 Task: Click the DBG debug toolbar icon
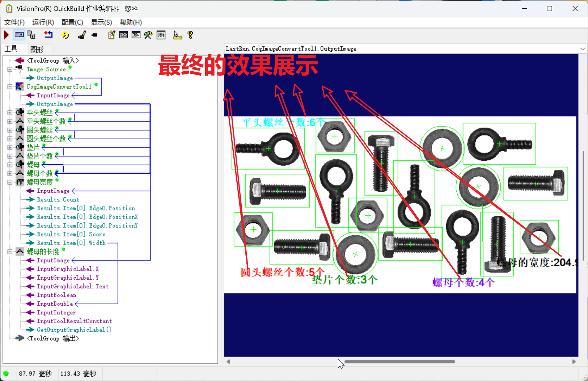(161, 35)
